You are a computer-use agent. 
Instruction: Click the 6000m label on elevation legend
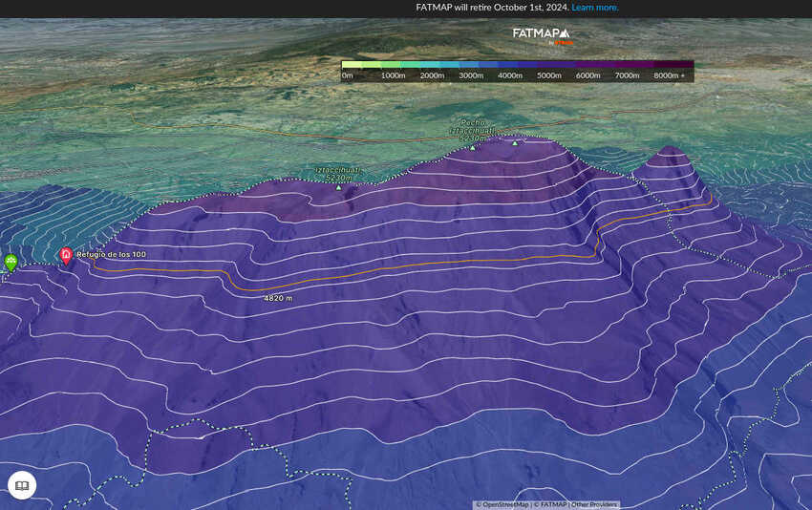pyautogui.click(x=588, y=74)
